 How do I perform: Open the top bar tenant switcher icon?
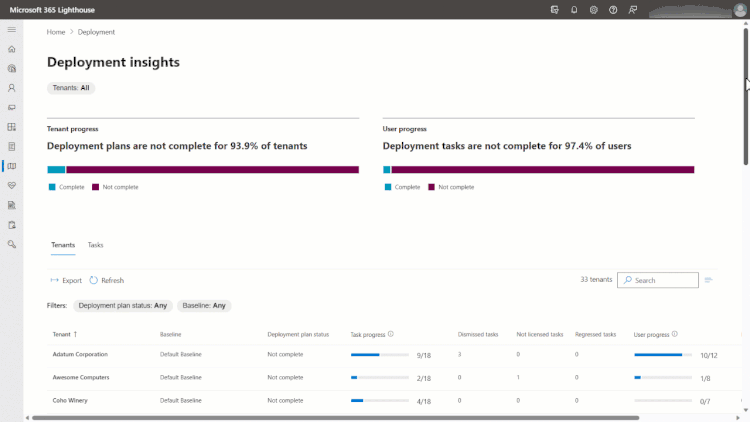click(x=554, y=10)
